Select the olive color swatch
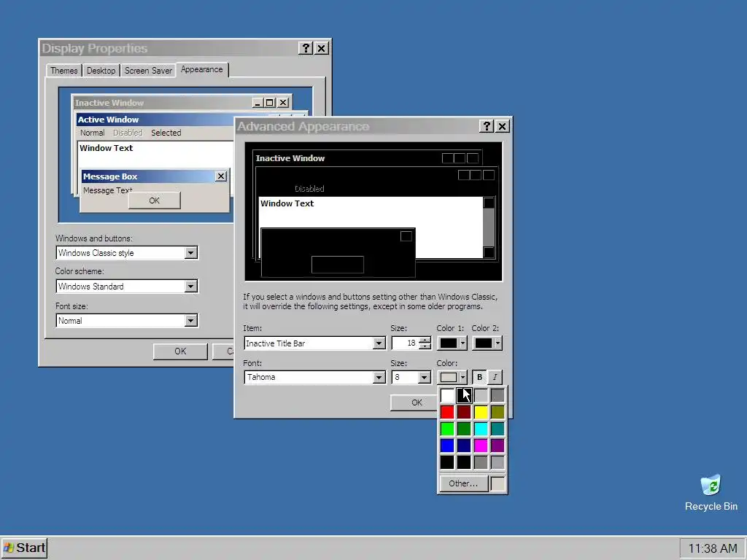747x560 pixels. tap(498, 412)
